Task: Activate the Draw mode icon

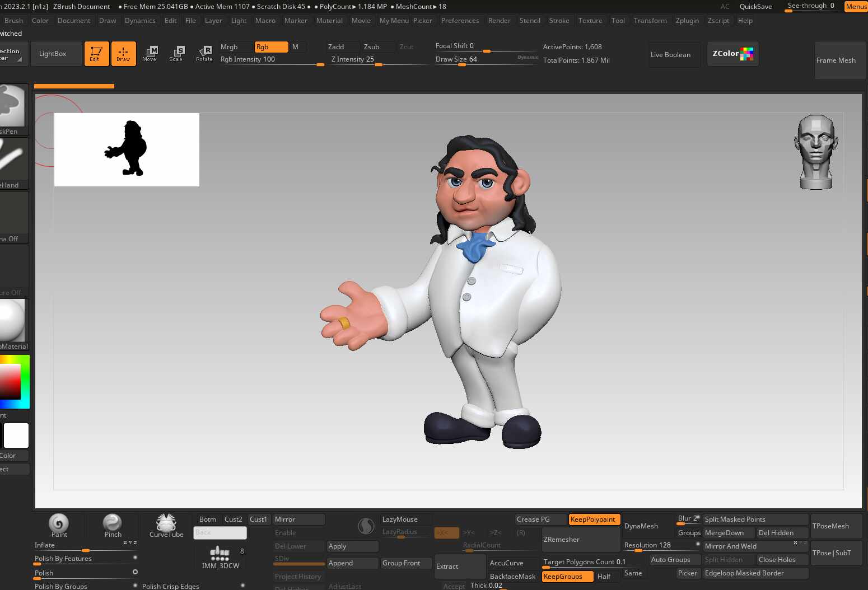Action: (123, 54)
